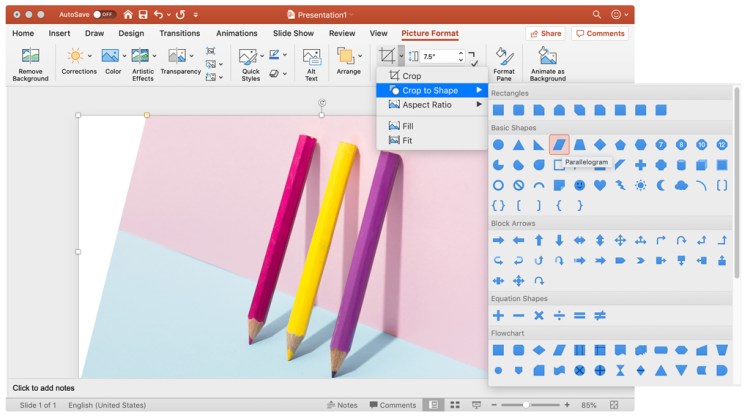This screenshot has height=418, width=750.
Task: Pick the Up Arrow block arrow
Action: pyautogui.click(x=539, y=240)
